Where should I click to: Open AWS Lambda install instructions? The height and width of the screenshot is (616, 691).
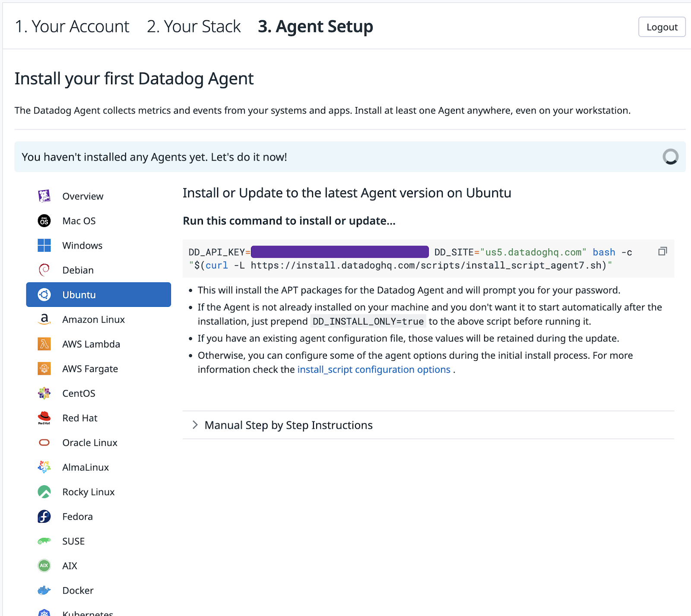pyautogui.click(x=98, y=344)
